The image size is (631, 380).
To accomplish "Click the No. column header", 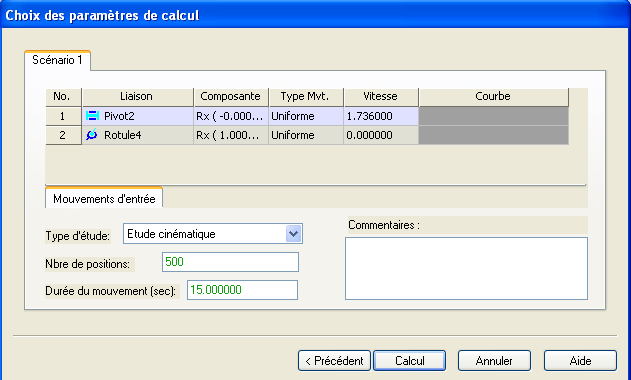I will click(63, 97).
